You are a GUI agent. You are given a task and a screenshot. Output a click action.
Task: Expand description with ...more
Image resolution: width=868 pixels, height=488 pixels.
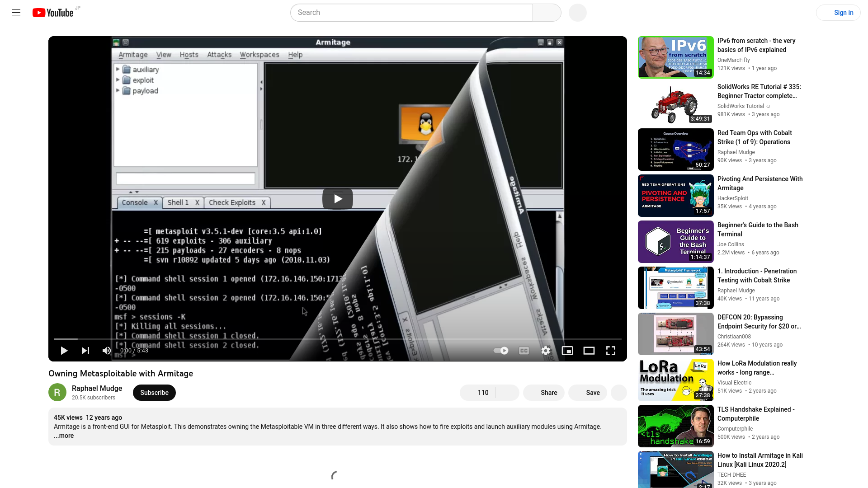pos(64,436)
